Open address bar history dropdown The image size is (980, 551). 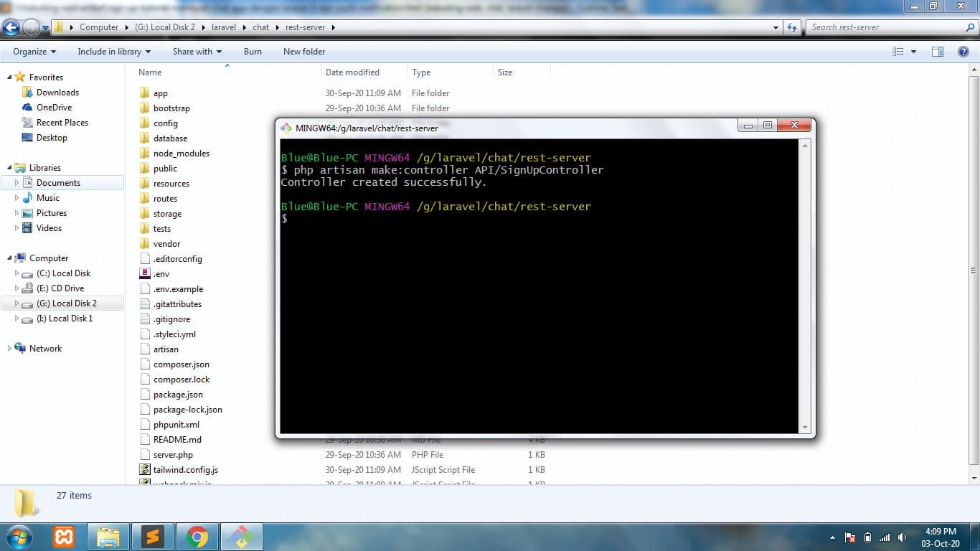pyautogui.click(x=776, y=27)
